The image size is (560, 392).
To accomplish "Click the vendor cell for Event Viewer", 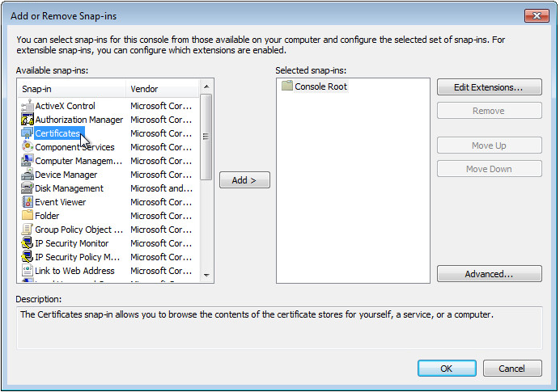I will coord(161,202).
